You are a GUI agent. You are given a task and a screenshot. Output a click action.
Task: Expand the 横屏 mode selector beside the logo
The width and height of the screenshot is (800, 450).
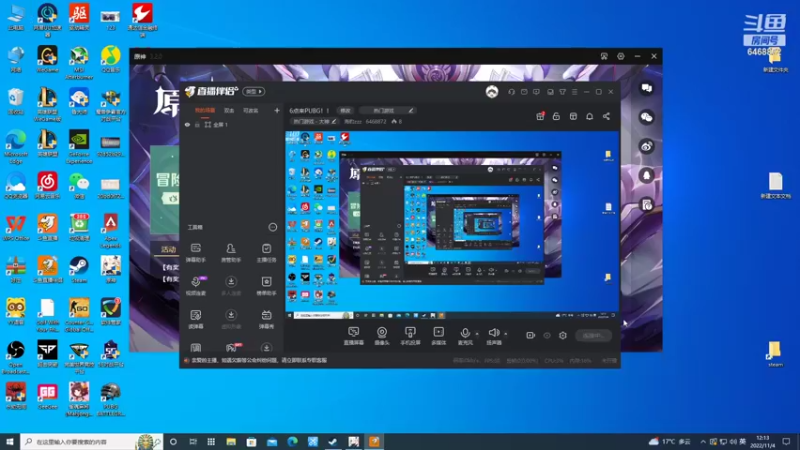[x=254, y=91]
